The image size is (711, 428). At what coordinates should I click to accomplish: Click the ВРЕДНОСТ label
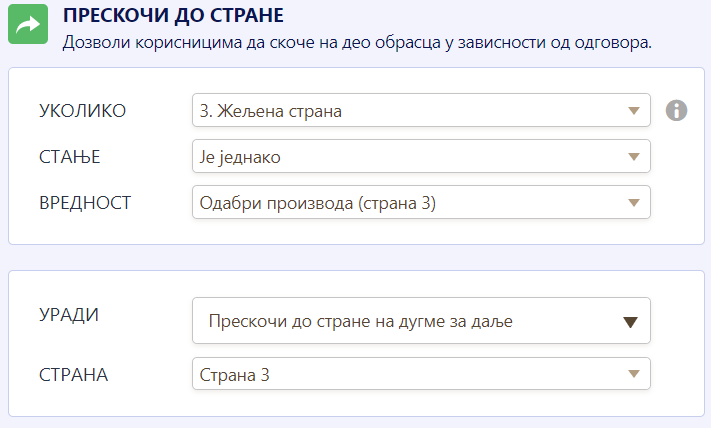(x=85, y=203)
